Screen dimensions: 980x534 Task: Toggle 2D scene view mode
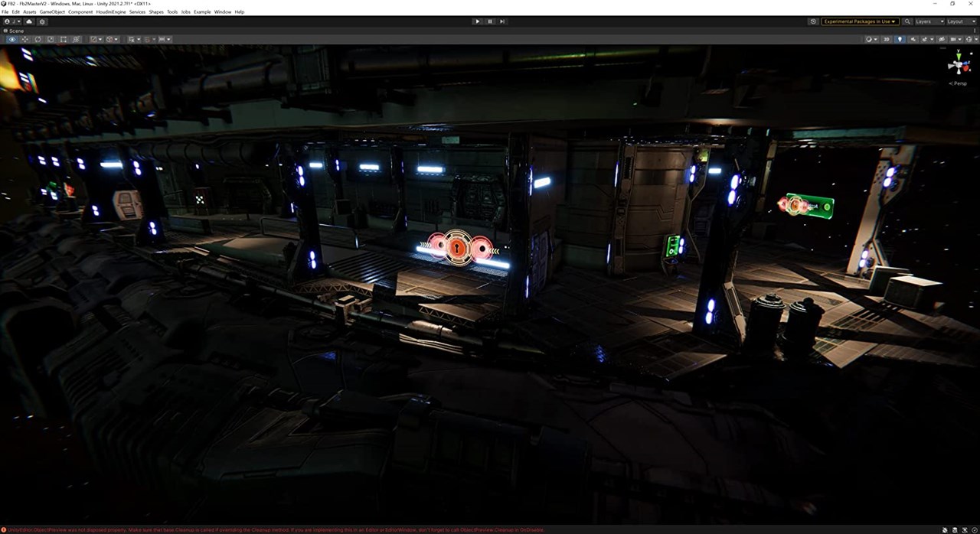pyautogui.click(x=887, y=39)
